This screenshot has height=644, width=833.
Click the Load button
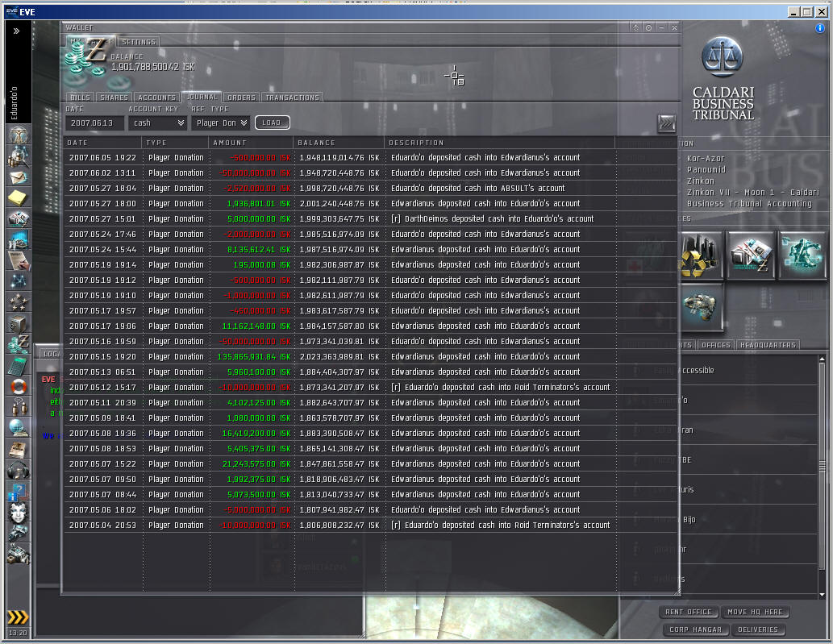(272, 123)
